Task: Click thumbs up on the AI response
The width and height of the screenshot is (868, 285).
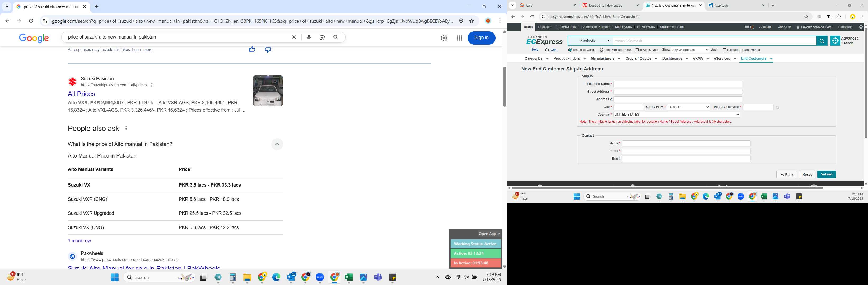Action: 252,49
